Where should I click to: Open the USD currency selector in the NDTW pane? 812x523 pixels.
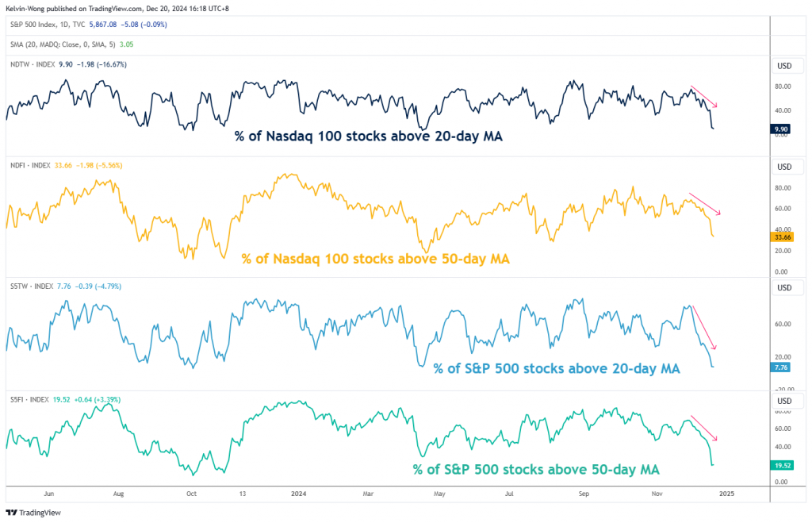click(x=784, y=65)
